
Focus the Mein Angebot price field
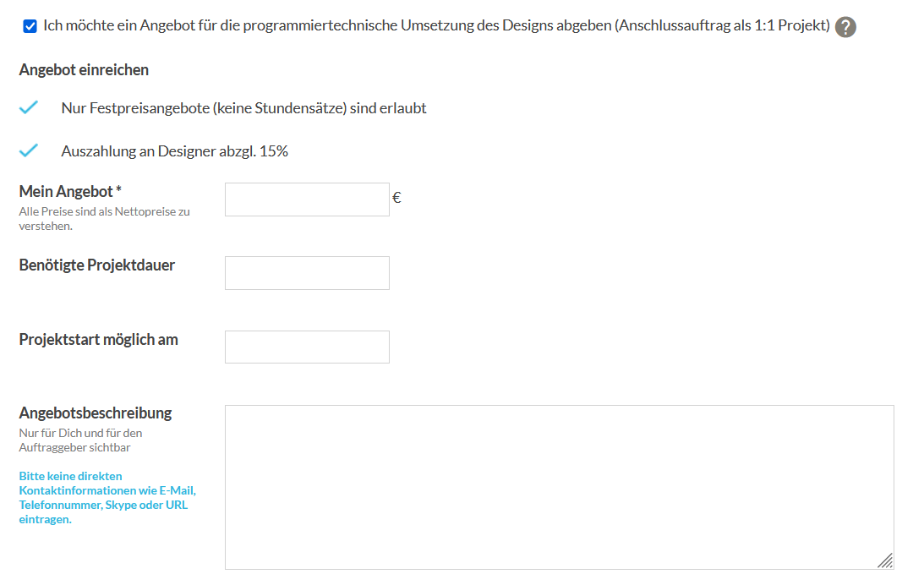point(307,200)
